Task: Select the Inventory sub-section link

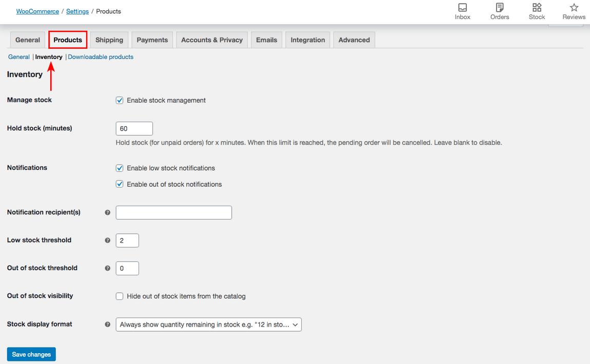Action: point(49,57)
